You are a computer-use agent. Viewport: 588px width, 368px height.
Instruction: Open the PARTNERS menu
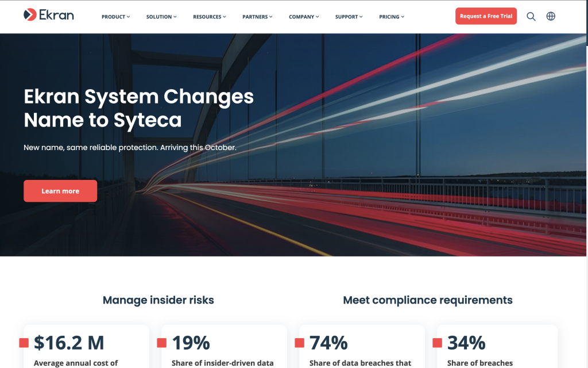coord(257,17)
